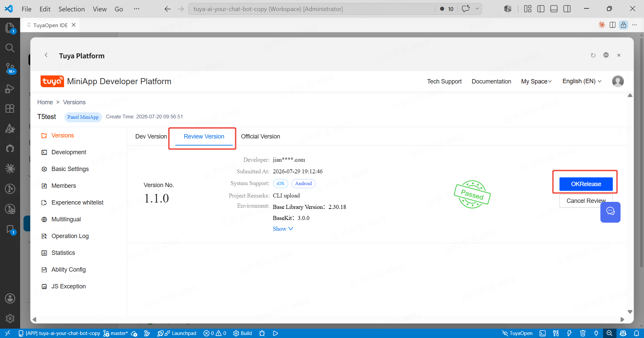Open Ability Config in the side menu
Image resolution: width=644 pixels, height=338 pixels.
68,270
